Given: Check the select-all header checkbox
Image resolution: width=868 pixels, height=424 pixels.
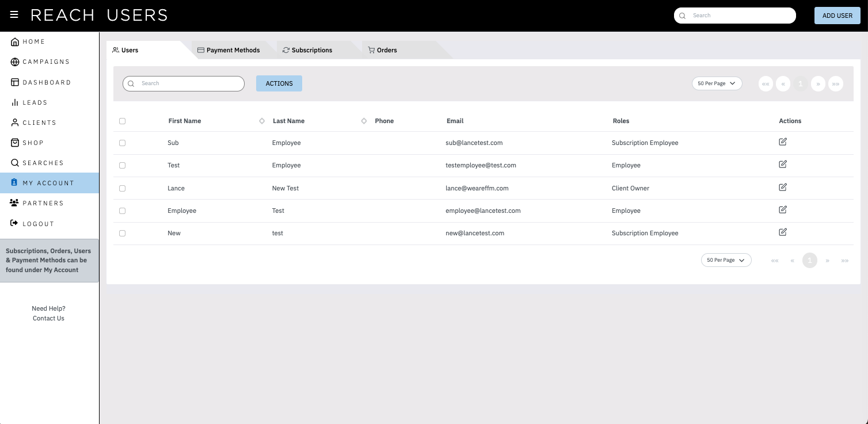Looking at the screenshot, I should [x=122, y=121].
